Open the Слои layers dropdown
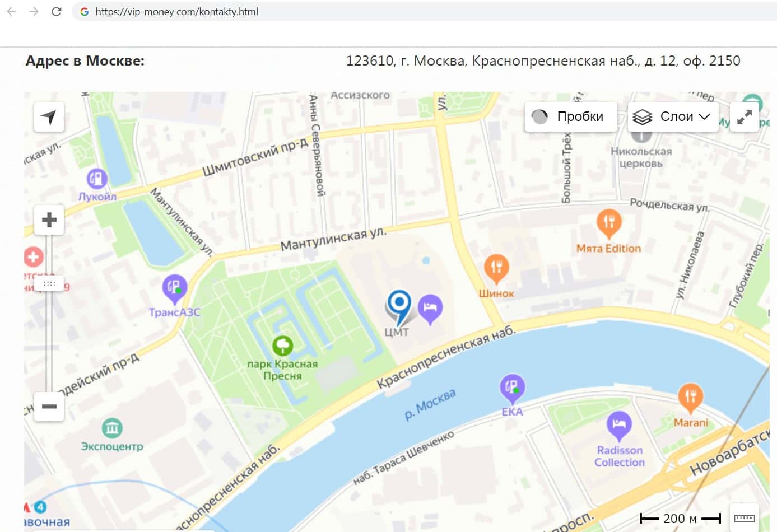Image resolution: width=777 pixels, height=532 pixels. pyautogui.click(x=672, y=116)
